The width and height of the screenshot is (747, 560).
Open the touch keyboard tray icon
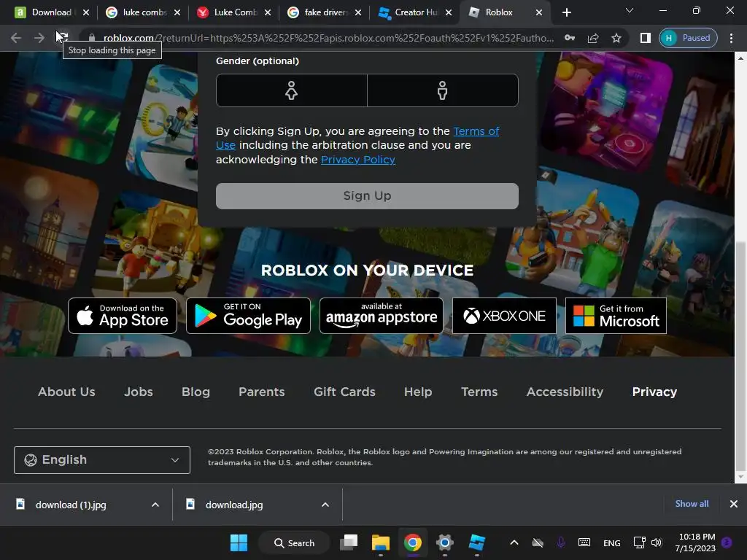(584, 542)
